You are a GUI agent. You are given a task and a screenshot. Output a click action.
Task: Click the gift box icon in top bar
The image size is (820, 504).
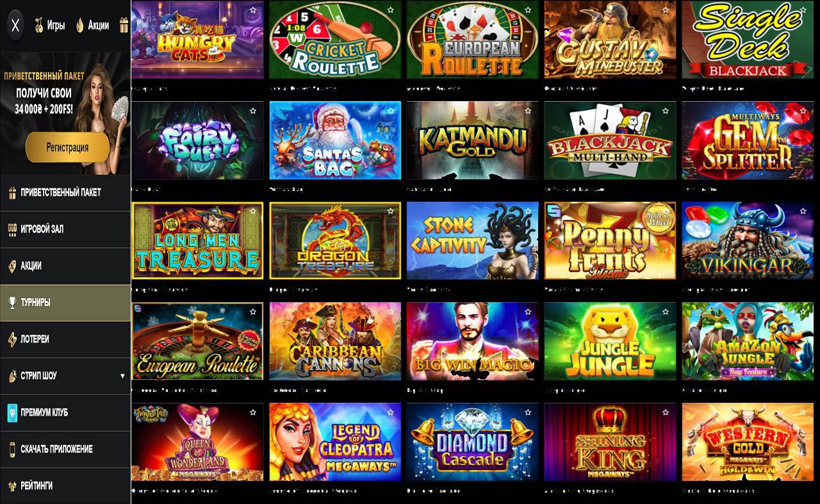click(x=124, y=26)
